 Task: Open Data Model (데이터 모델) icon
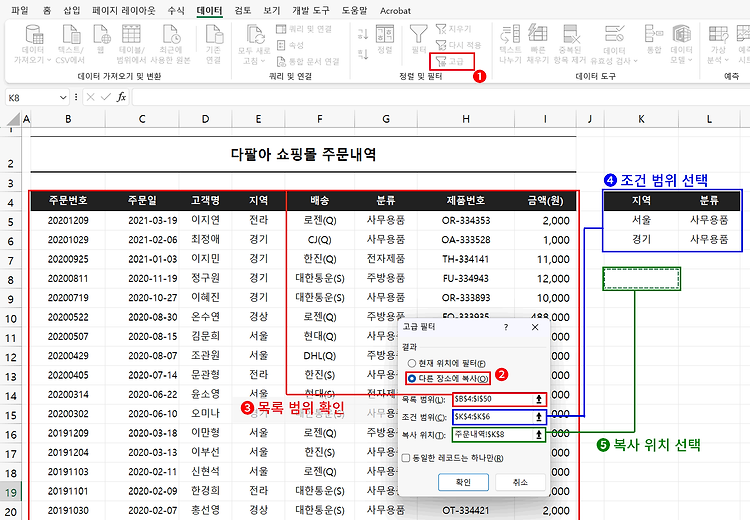point(682,34)
